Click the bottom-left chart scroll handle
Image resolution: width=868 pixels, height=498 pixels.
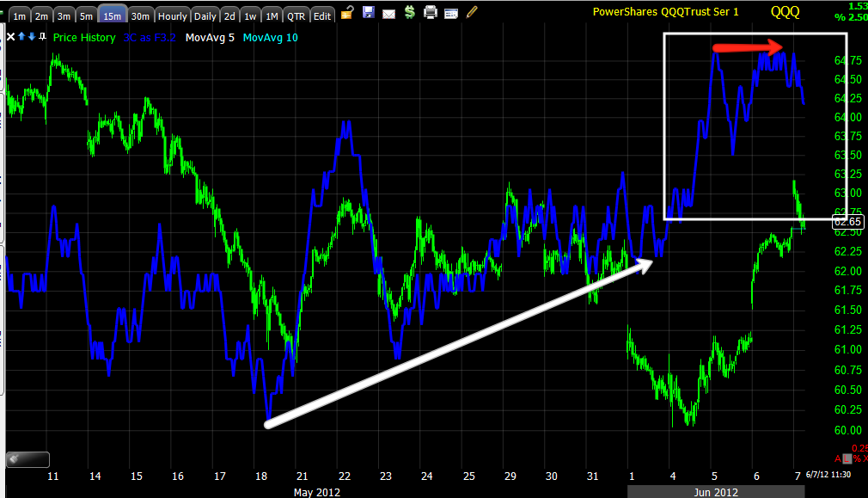point(28,459)
